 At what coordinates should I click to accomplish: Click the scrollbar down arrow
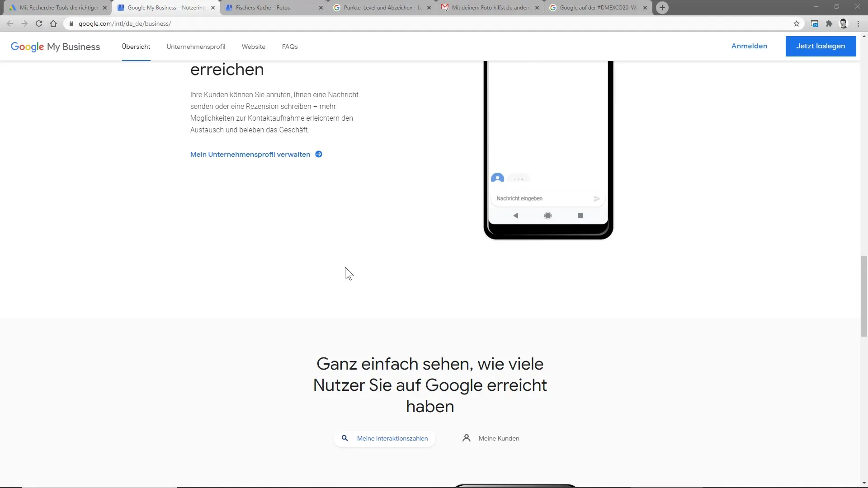coord(864,483)
